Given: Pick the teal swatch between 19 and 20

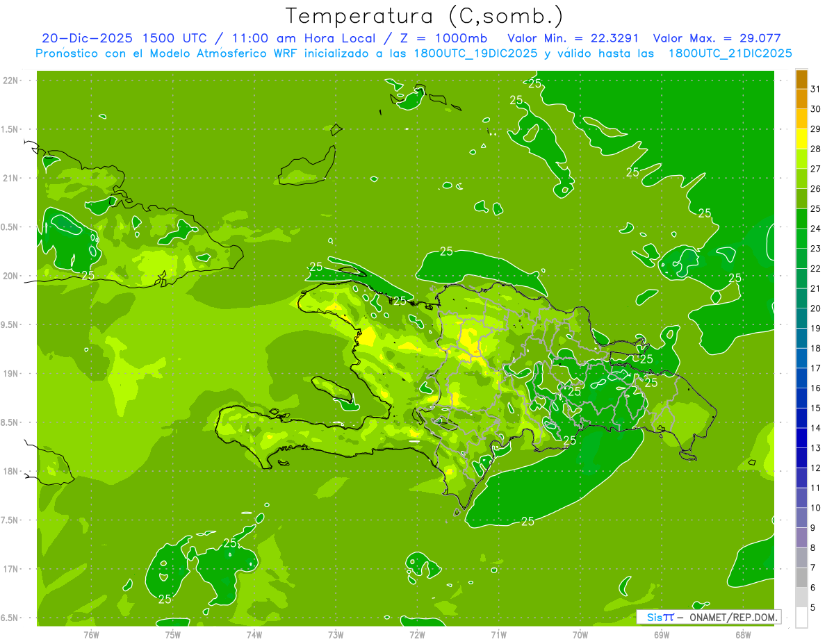Looking at the screenshot, I should [x=801, y=318].
